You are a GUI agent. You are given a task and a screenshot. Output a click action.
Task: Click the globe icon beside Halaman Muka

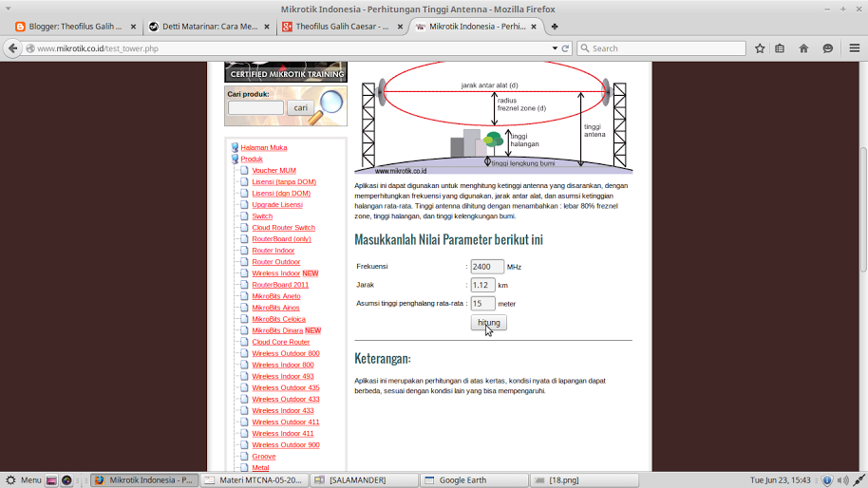pos(235,148)
